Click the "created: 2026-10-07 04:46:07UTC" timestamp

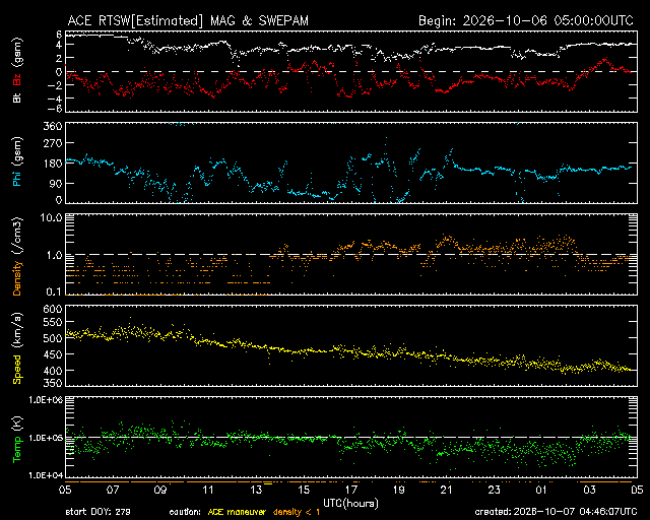[556, 512]
